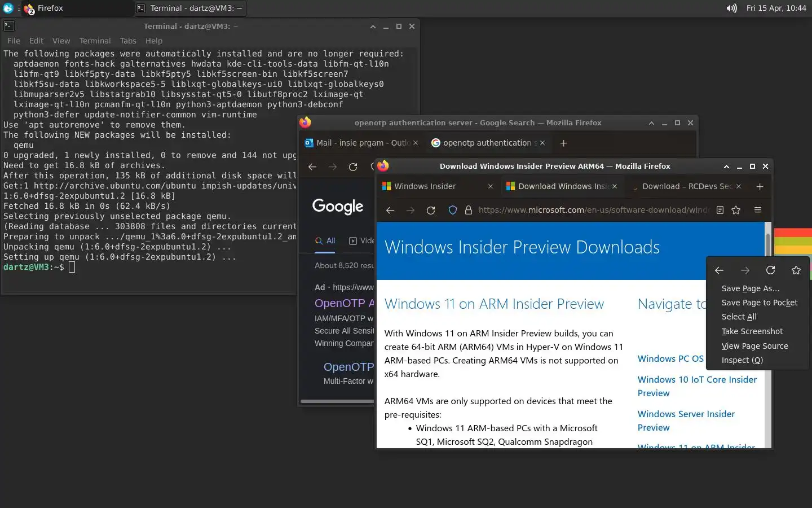Viewport: 812px width, 508px height.
Task: Open Windows Server Insider Preview link
Action: [x=686, y=421]
